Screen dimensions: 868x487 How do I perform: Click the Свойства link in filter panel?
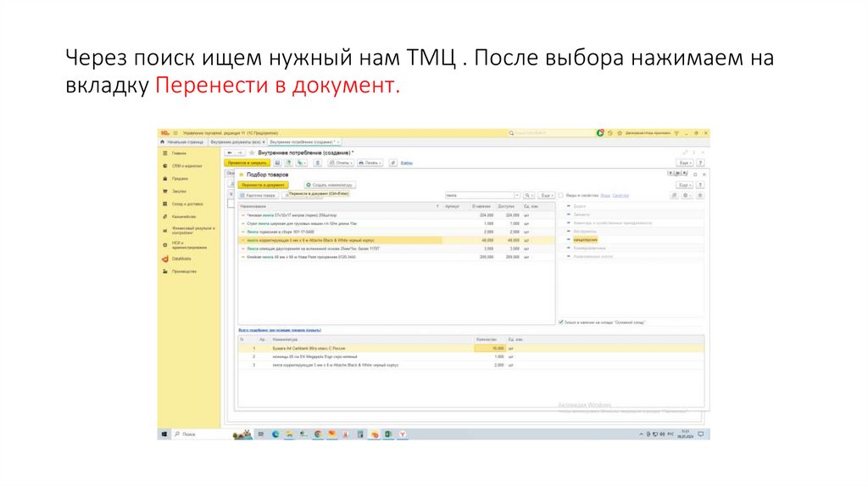[x=620, y=196]
